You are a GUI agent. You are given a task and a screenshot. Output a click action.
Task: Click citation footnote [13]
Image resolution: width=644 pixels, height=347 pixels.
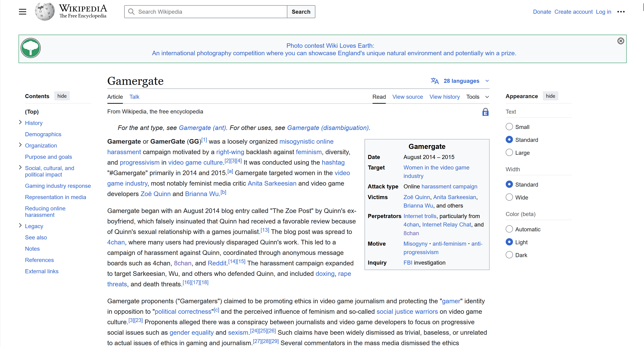pyautogui.click(x=265, y=230)
